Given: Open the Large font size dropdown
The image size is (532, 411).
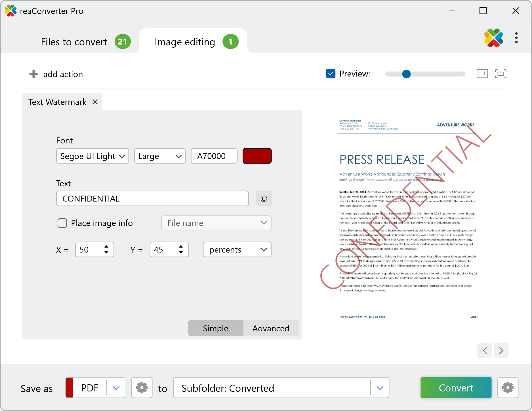Looking at the screenshot, I should click(x=160, y=156).
